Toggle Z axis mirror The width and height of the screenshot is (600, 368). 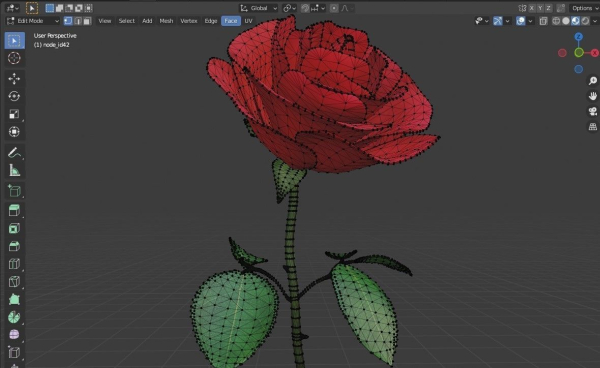549,8
